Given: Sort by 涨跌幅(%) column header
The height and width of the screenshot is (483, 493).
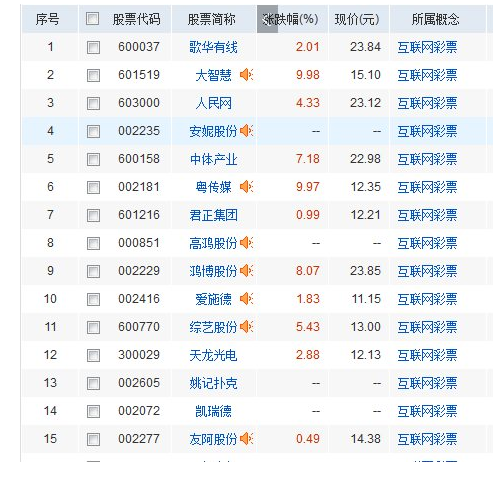Looking at the screenshot, I should tap(290, 19).
